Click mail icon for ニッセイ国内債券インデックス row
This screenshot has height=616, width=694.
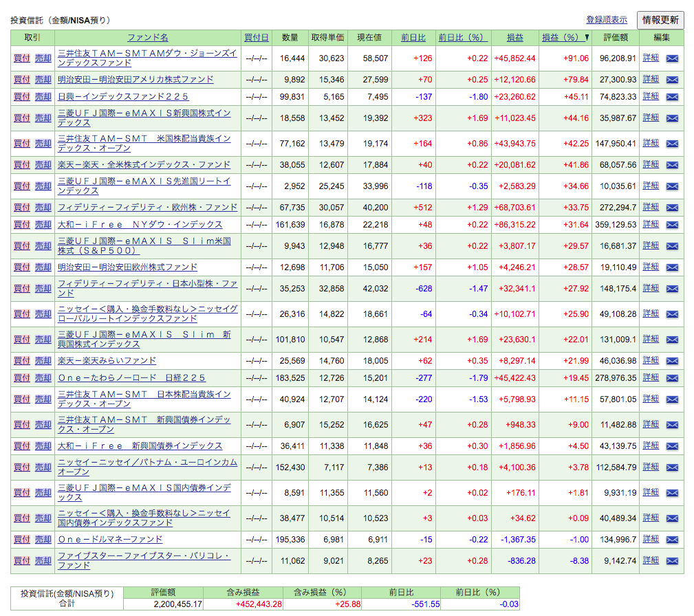(672, 518)
